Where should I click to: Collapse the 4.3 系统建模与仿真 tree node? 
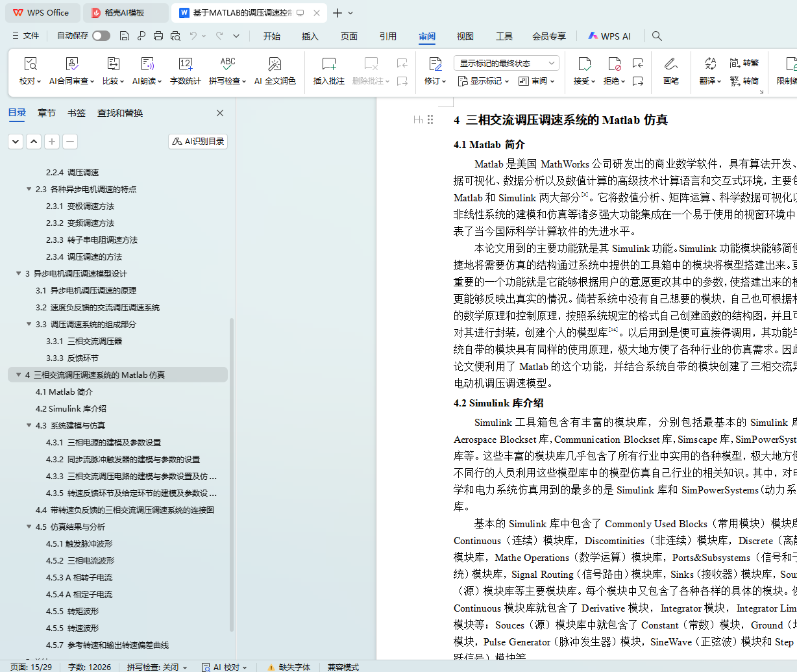pos(29,425)
